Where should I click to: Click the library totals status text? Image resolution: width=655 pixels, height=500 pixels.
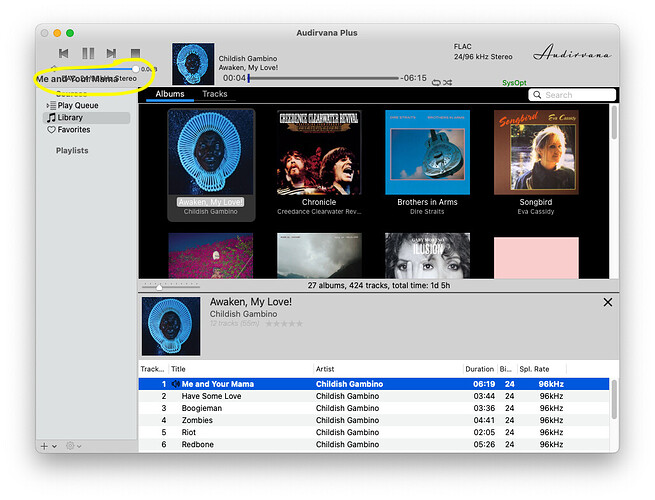point(379,286)
